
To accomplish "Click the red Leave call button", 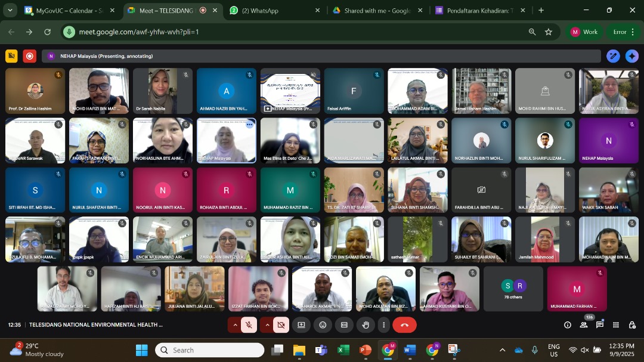I will click(404, 325).
